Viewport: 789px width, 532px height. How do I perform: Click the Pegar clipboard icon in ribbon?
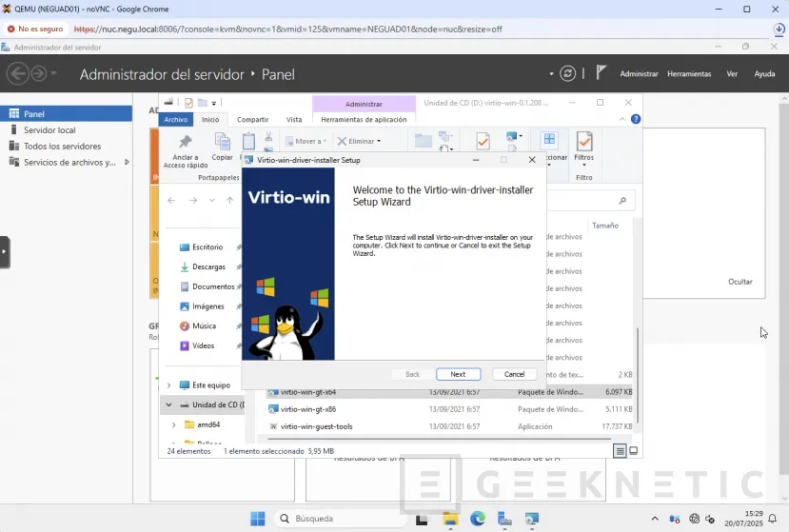point(248,143)
